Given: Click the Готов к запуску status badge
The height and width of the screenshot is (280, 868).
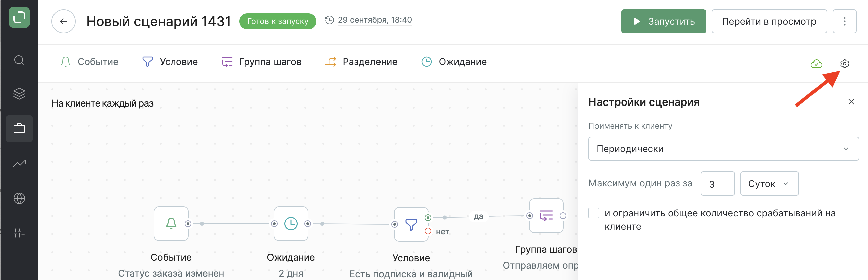Looking at the screenshot, I should tap(278, 21).
